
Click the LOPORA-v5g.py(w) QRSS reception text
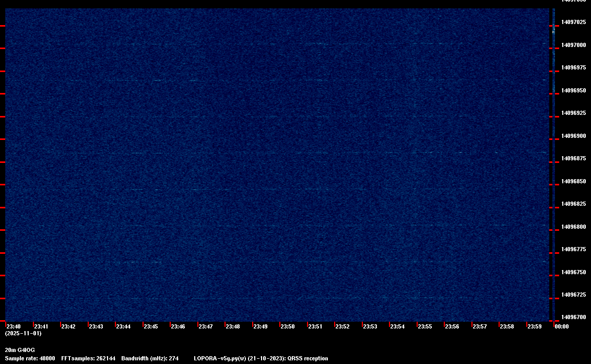click(x=261, y=358)
